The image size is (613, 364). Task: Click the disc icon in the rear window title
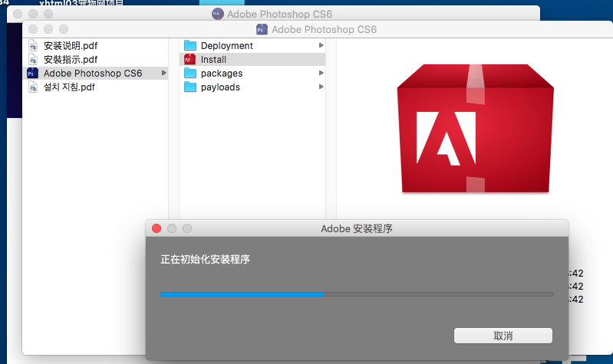coord(217,14)
